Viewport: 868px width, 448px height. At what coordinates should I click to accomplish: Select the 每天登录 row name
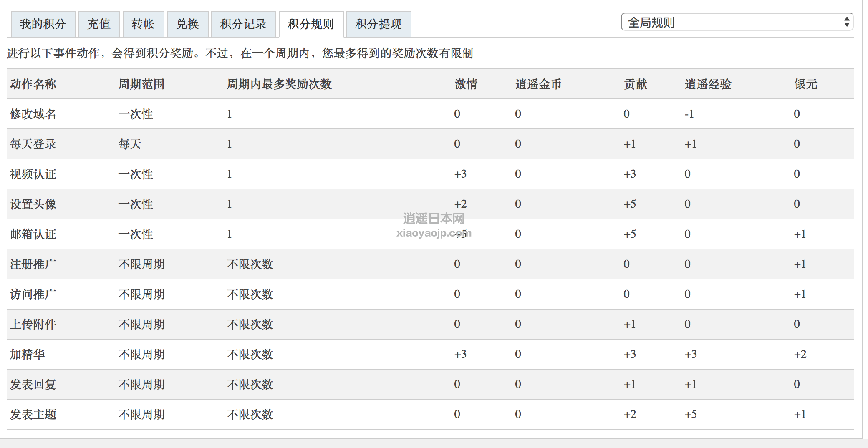(x=33, y=144)
